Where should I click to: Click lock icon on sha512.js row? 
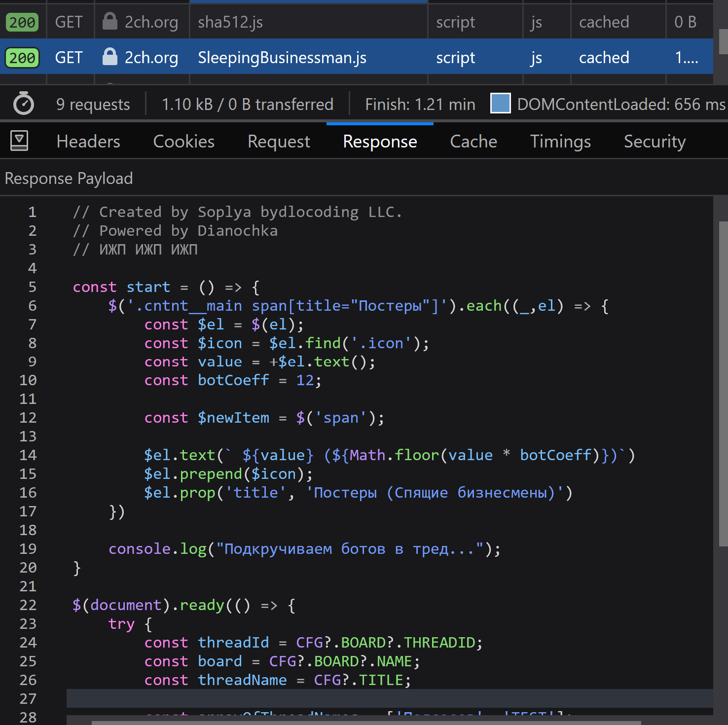point(109,22)
